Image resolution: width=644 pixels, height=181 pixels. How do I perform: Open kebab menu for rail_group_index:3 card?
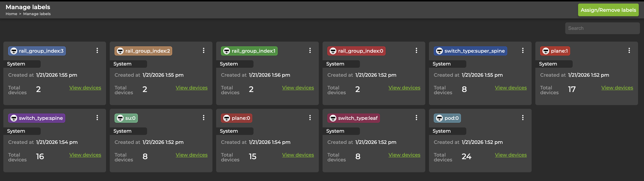point(97,51)
